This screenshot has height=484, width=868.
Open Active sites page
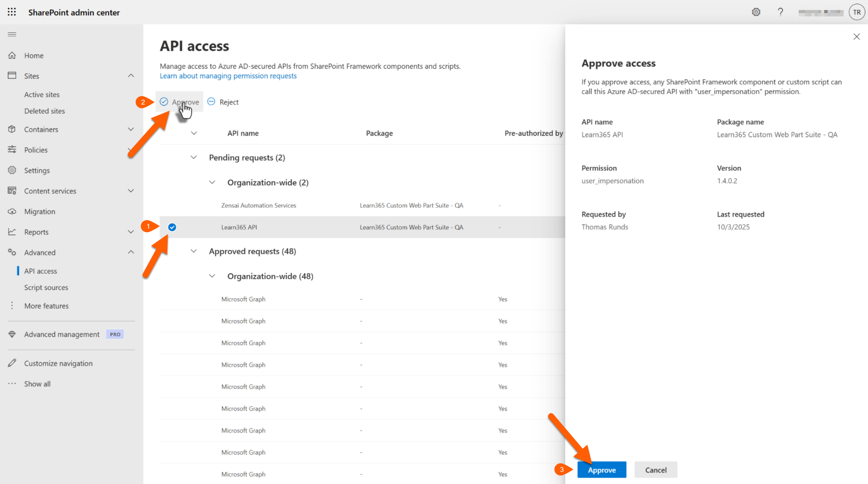(42, 95)
